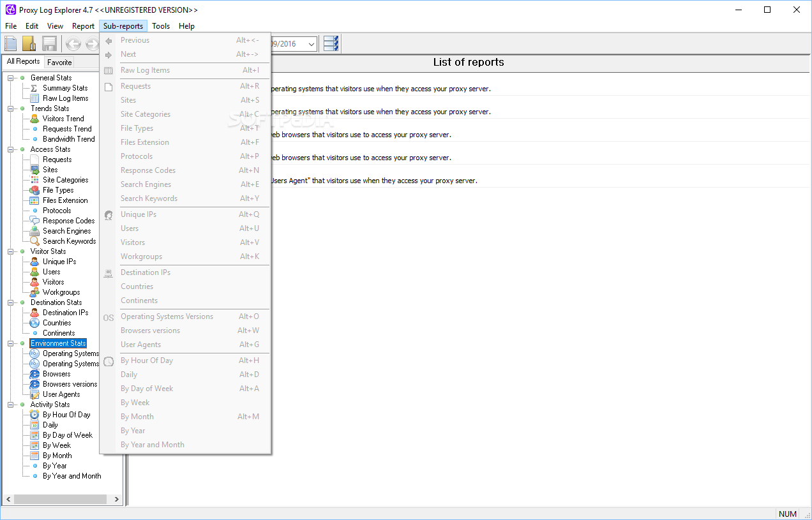Image resolution: width=812 pixels, height=520 pixels.
Task: Open the Tools menu
Action: pos(161,26)
